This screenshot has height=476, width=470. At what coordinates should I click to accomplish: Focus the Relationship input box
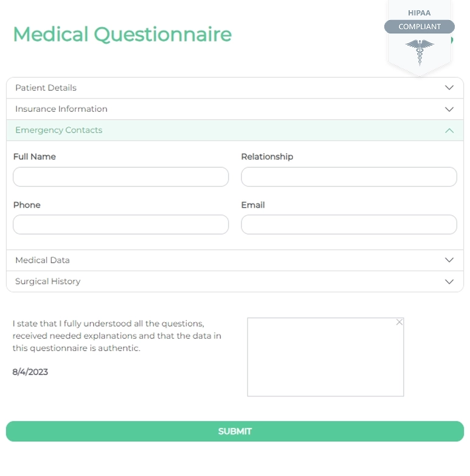349,177
